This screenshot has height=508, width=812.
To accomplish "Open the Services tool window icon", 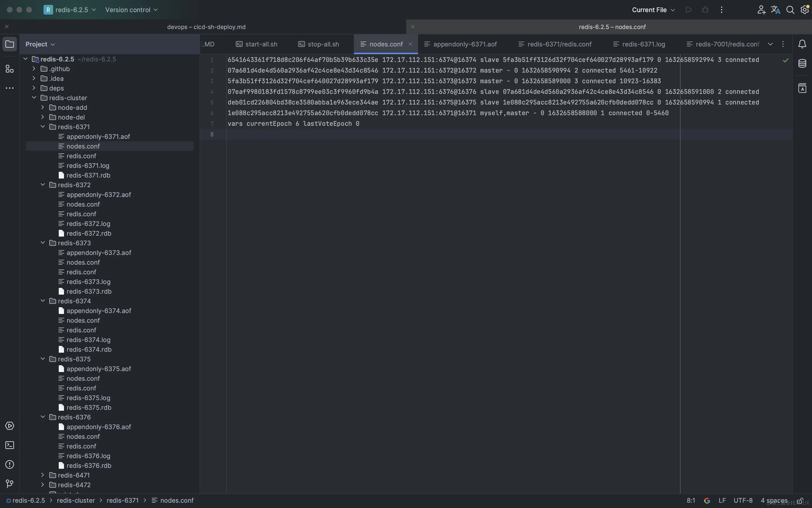I will pyautogui.click(x=10, y=426).
